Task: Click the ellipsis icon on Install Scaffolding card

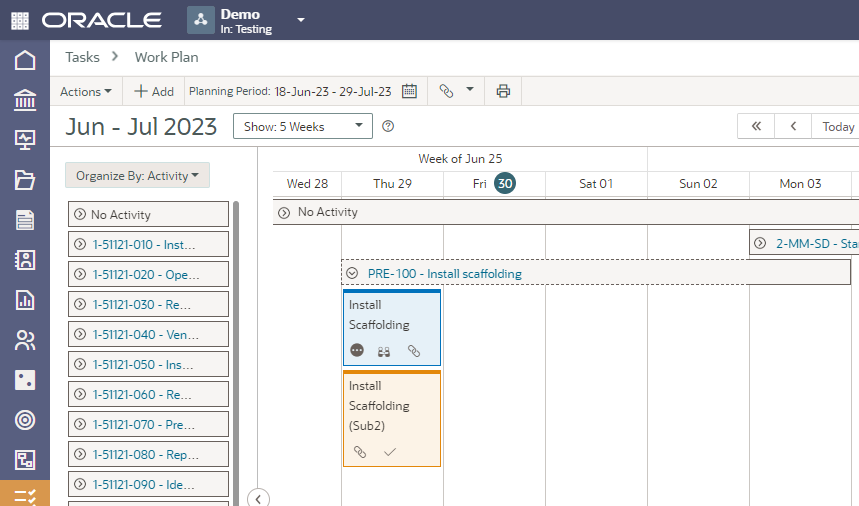Action: click(x=358, y=351)
